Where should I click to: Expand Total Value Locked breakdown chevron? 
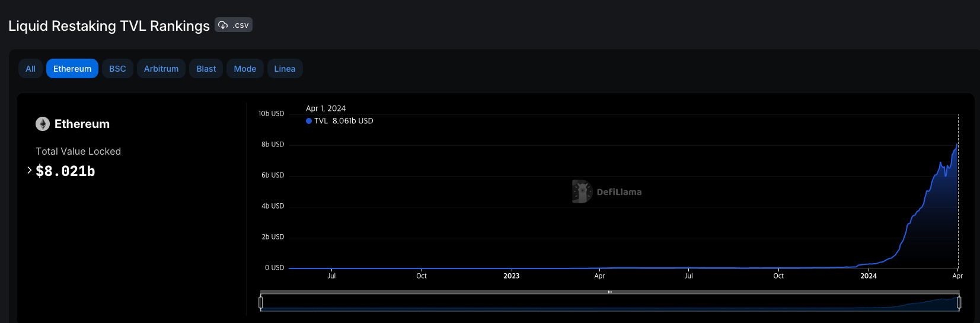pyautogui.click(x=30, y=171)
